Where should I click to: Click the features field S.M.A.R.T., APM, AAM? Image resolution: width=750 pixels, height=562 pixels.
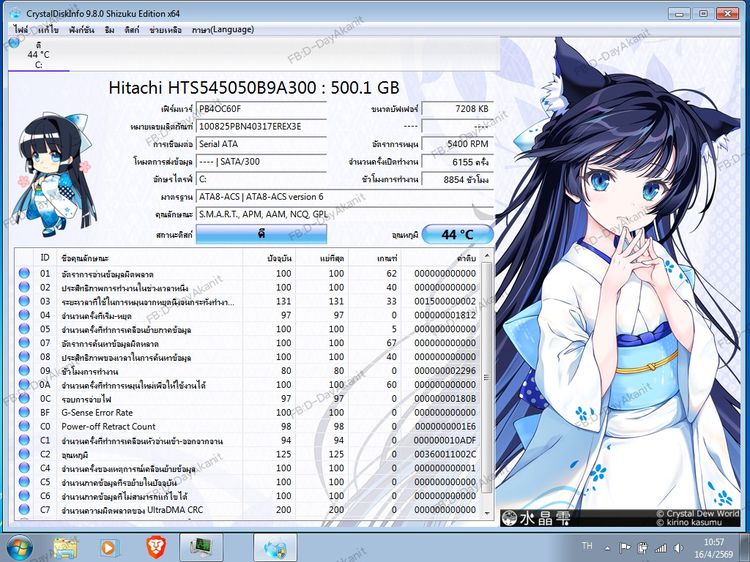coord(344,214)
